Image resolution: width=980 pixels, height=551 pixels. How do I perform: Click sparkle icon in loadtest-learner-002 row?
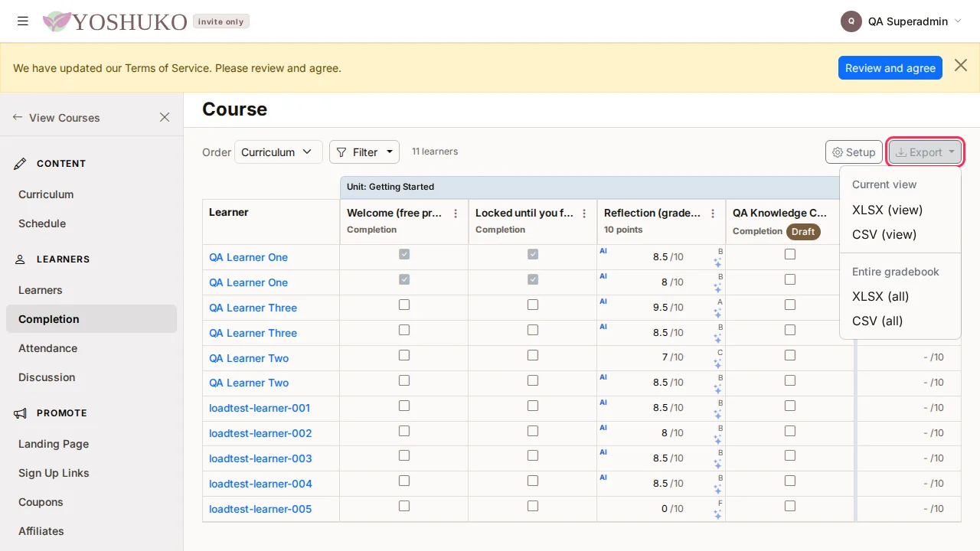click(x=717, y=439)
